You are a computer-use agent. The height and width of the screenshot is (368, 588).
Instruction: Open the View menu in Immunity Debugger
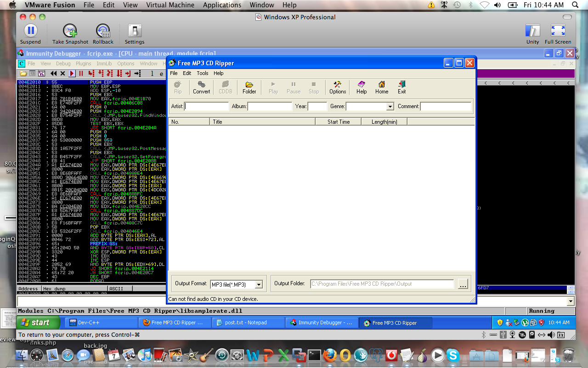pos(45,63)
